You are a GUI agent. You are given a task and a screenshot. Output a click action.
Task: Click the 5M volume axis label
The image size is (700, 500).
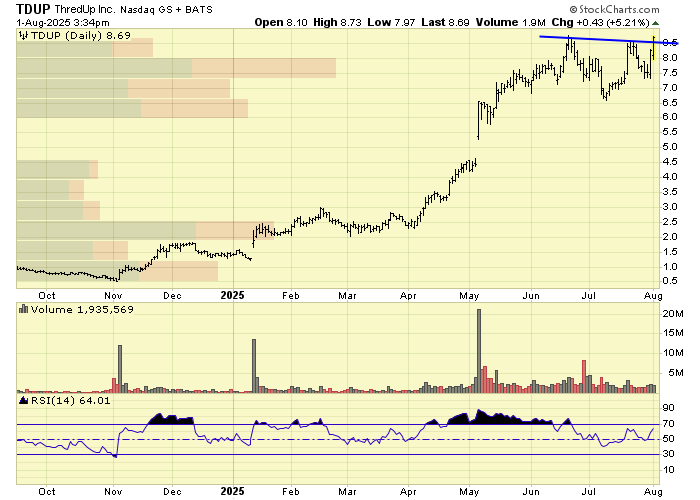tap(675, 372)
